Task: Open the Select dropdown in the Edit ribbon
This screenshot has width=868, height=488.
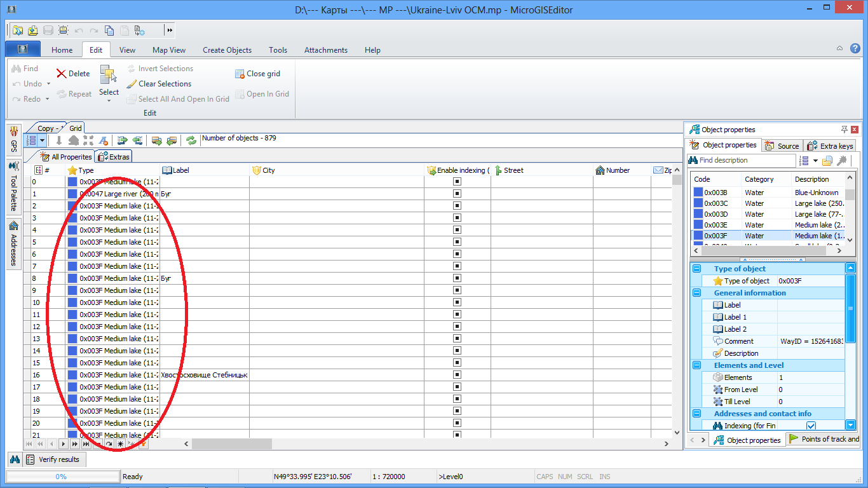Action: tap(109, 100)
